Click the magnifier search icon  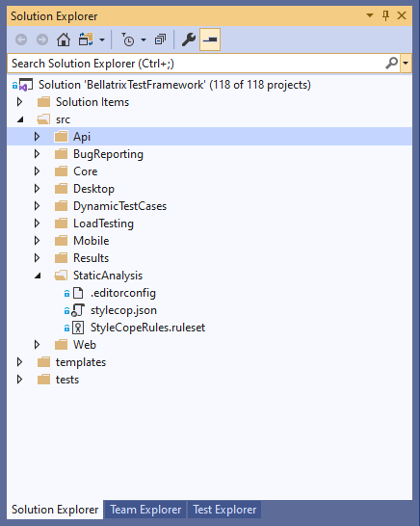391,63
